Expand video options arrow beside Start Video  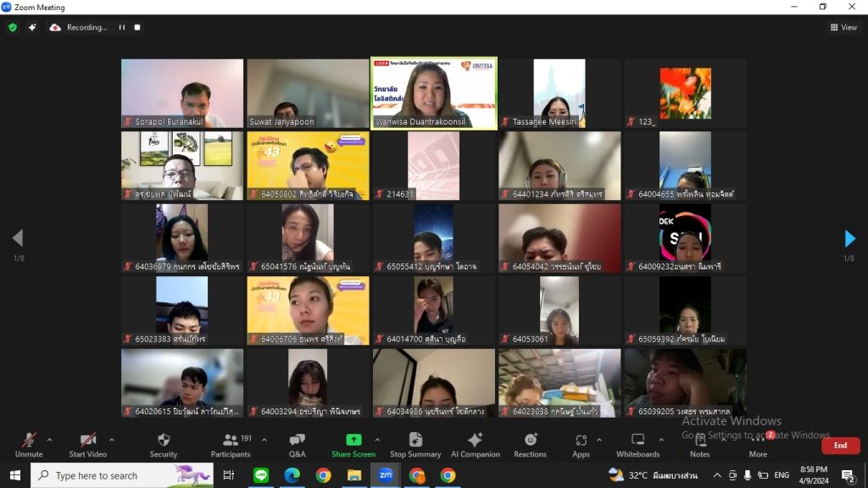click(112, 440)
